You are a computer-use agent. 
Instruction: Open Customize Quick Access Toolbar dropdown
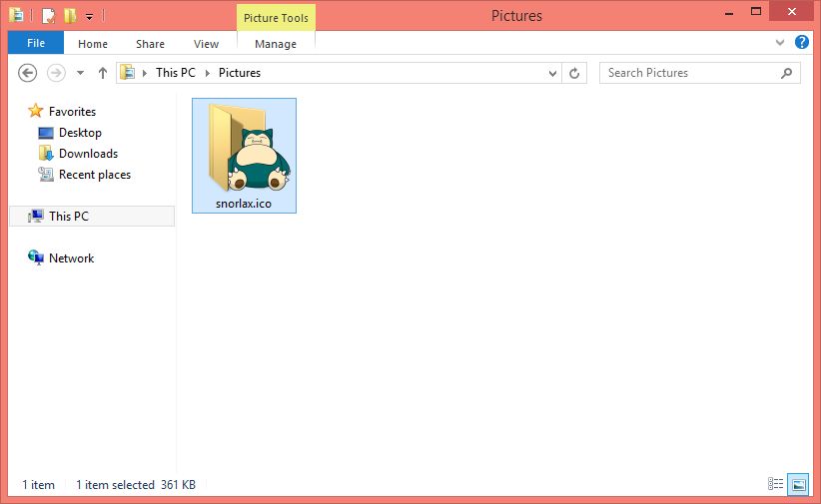[89, 17]
